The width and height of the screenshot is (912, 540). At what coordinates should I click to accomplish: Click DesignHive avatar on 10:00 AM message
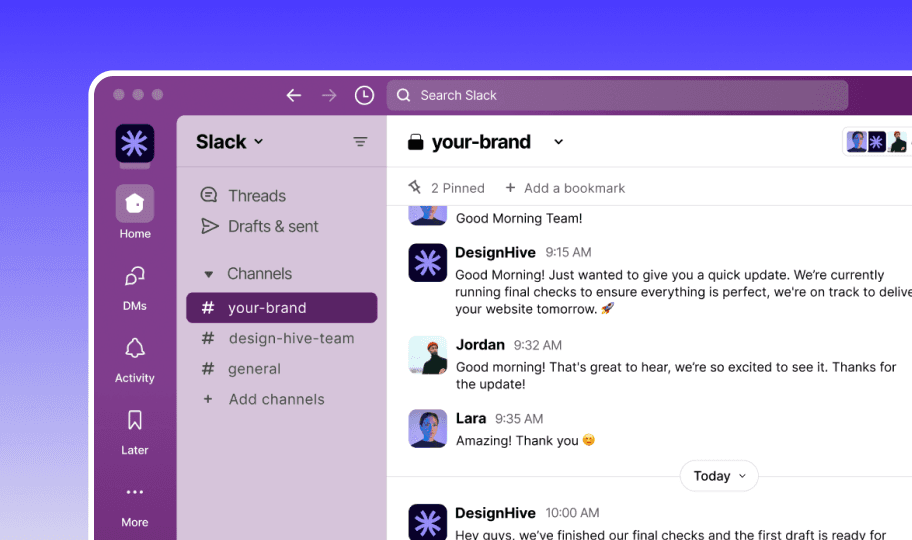pyautogui.click(x=428, y=522)
